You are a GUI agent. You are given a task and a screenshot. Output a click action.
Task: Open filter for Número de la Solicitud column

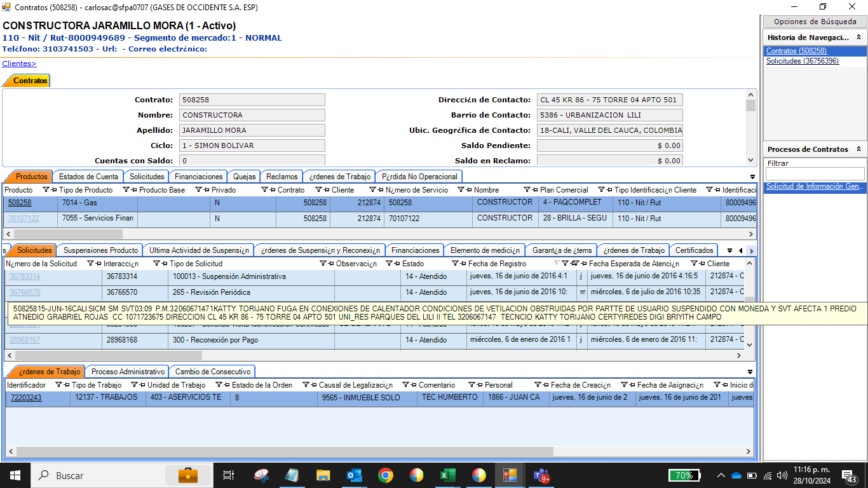[90, 264]
